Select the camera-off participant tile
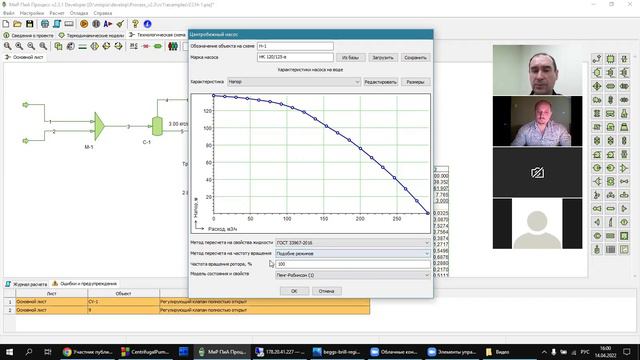 pos(538,173)
